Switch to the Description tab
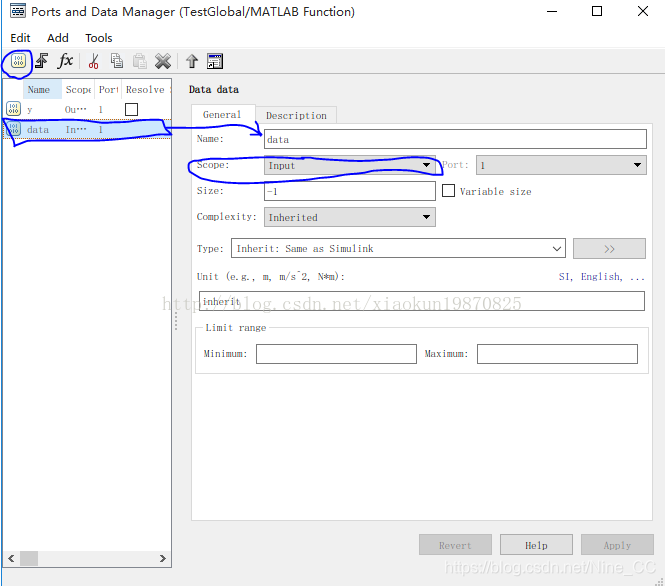 pos(296,115)
